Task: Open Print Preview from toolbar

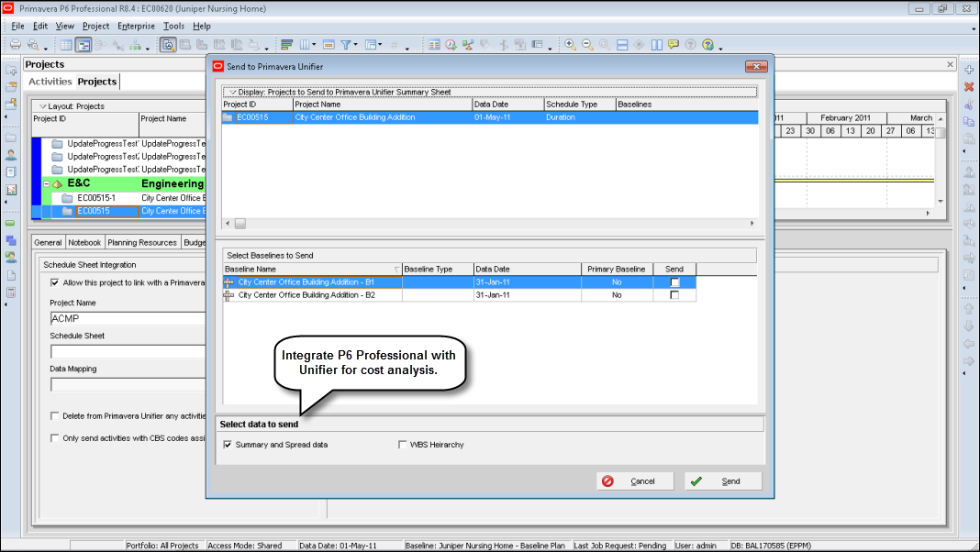Action: [x=33, y=44]
